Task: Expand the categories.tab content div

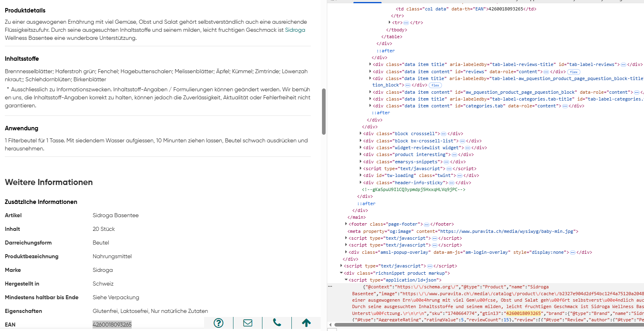Action: (x=370, y=106)
